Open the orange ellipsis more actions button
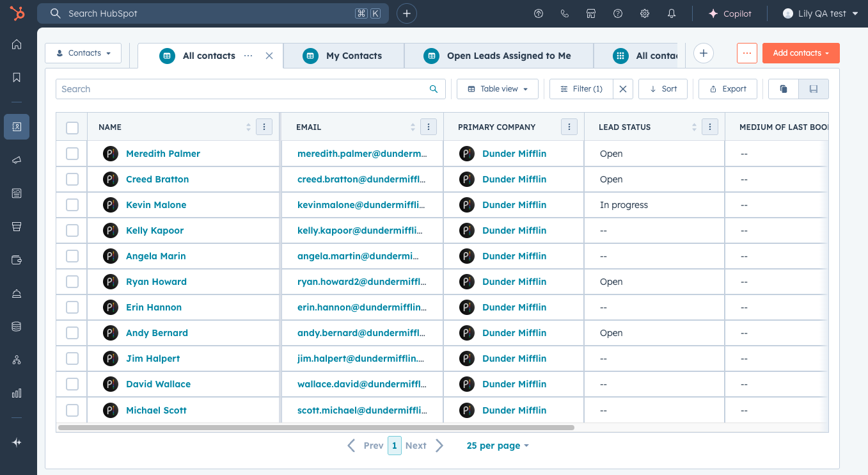The image size is (868, 475). point(747,53)
